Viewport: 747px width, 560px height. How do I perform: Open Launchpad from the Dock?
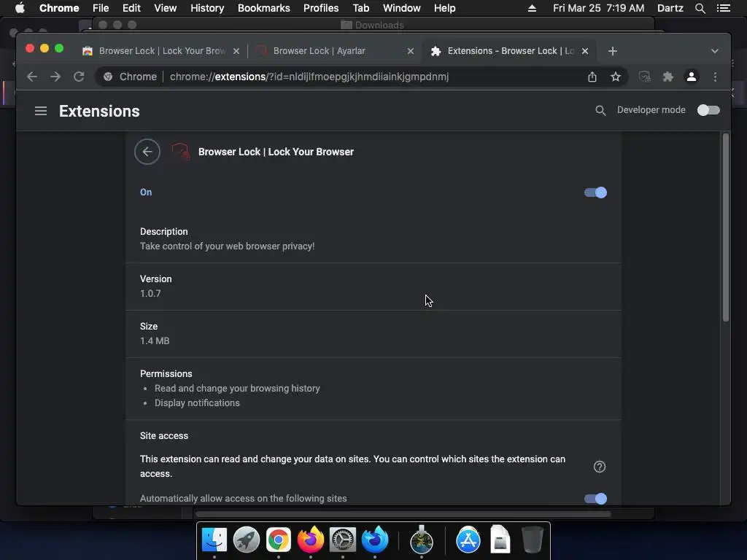click(247, 540)
